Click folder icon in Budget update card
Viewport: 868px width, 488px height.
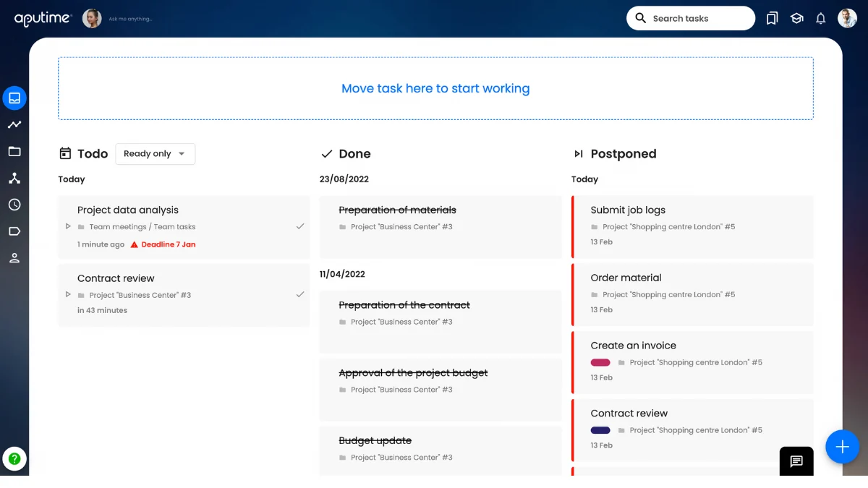pos(343,458)
